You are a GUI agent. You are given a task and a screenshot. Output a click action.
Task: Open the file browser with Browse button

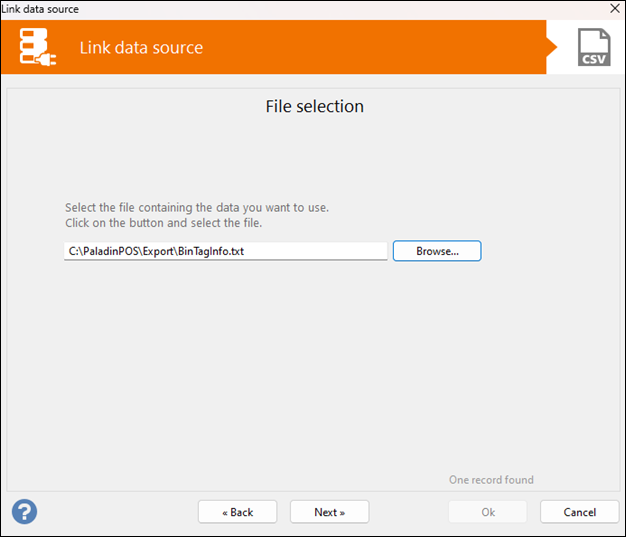point(437,251)
